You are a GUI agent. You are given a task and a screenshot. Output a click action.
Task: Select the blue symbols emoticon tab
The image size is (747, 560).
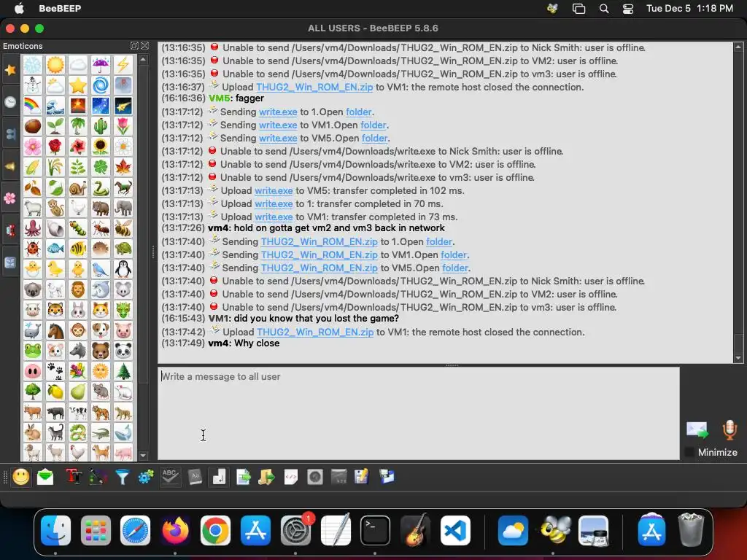click(x=10, y=262)
